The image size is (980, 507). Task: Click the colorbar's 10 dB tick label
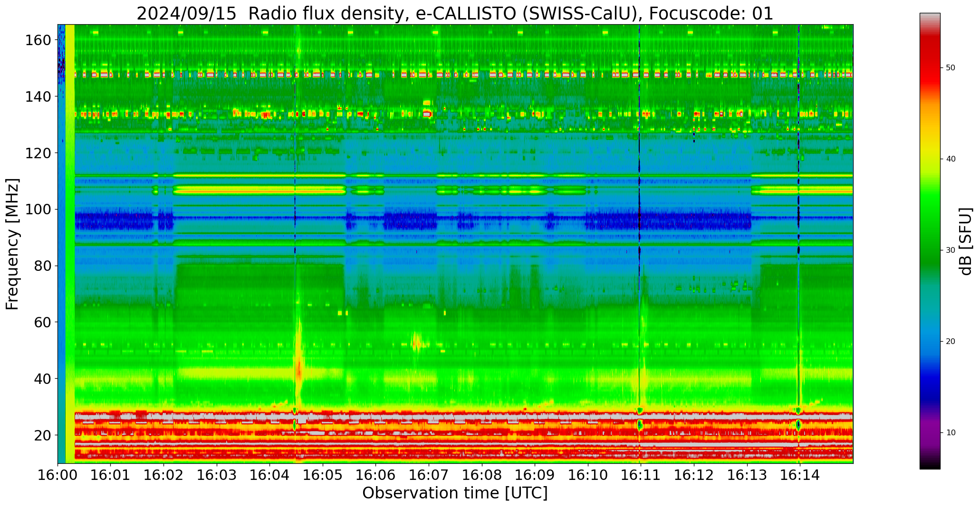pyautogui.click(x=951, y=433)
